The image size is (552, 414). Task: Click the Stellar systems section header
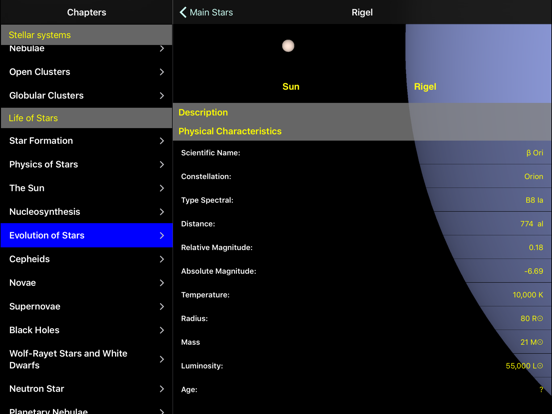(x=86, y=35)
